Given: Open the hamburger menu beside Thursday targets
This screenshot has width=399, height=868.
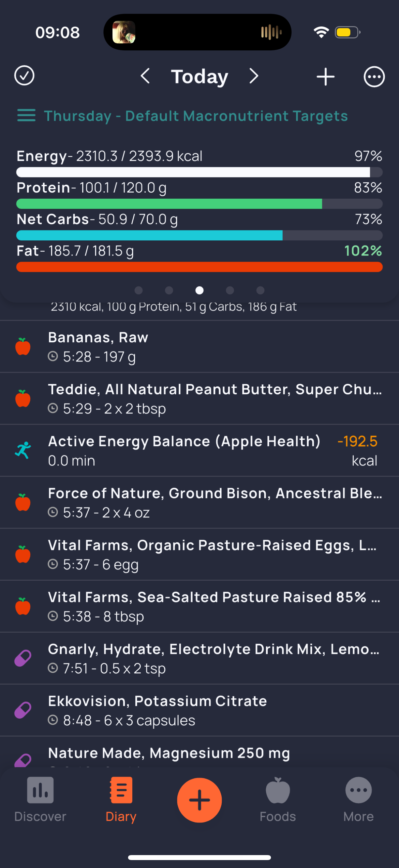Looking at the screenshot, I should tap(26, 116).
